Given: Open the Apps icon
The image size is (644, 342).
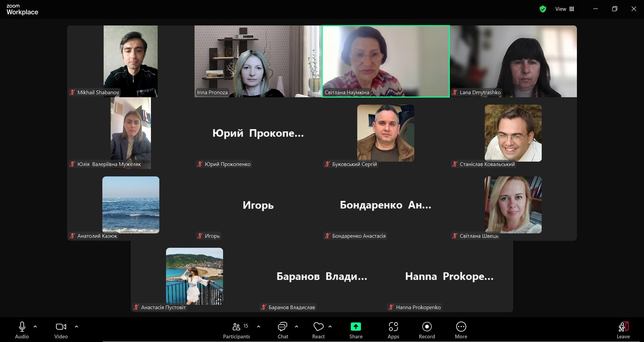Looking at the screenshot, I should click(x=393, y=327).
